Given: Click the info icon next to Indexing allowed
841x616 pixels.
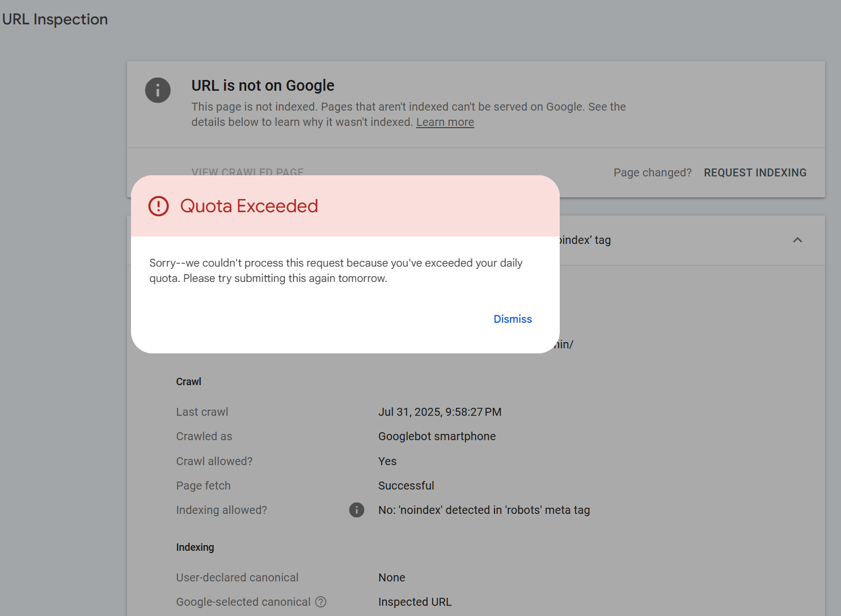Looking at the screenshot, I should 357,510.
